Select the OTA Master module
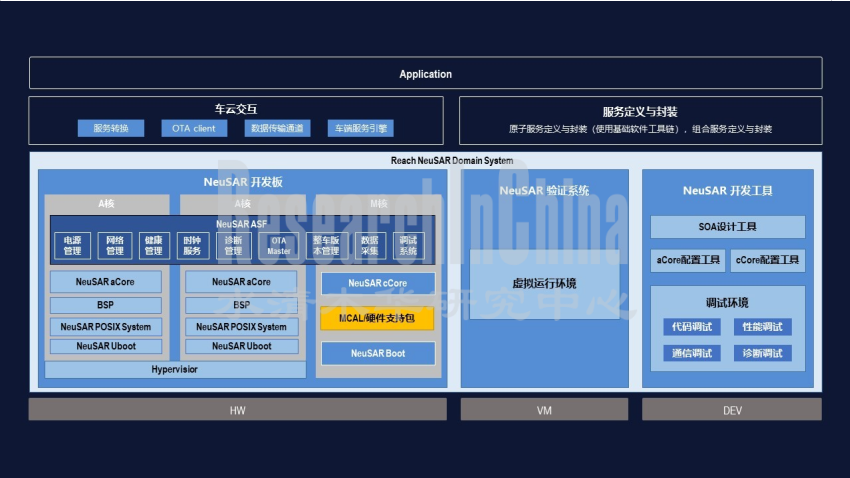Viewport: 850px width, 478px height. point(279,246)
